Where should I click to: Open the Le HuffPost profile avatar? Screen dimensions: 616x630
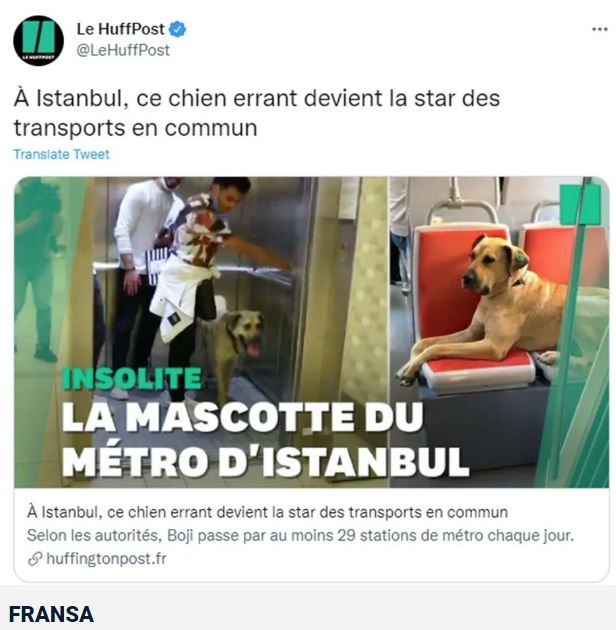pos(38,40)
